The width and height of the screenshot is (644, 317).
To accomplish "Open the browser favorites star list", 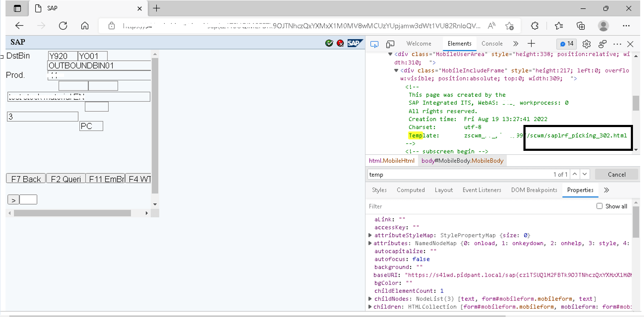I will (559, 25).
